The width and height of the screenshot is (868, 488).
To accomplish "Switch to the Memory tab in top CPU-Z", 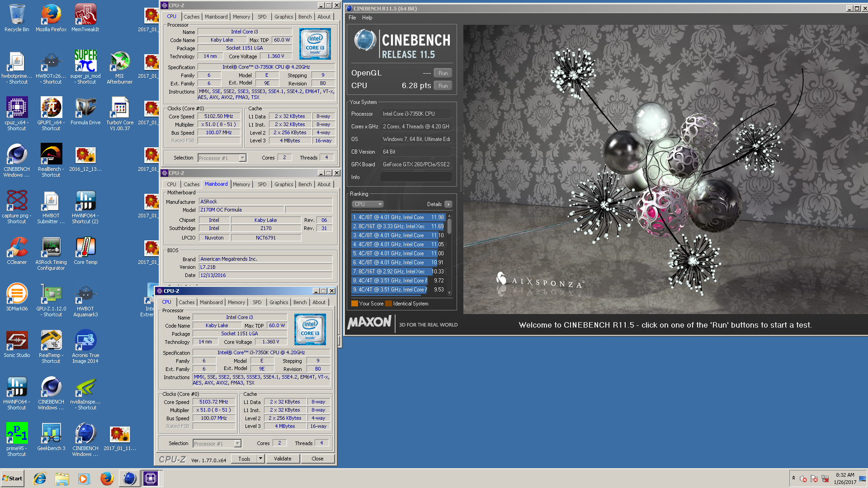I will [x=241, y=17].
